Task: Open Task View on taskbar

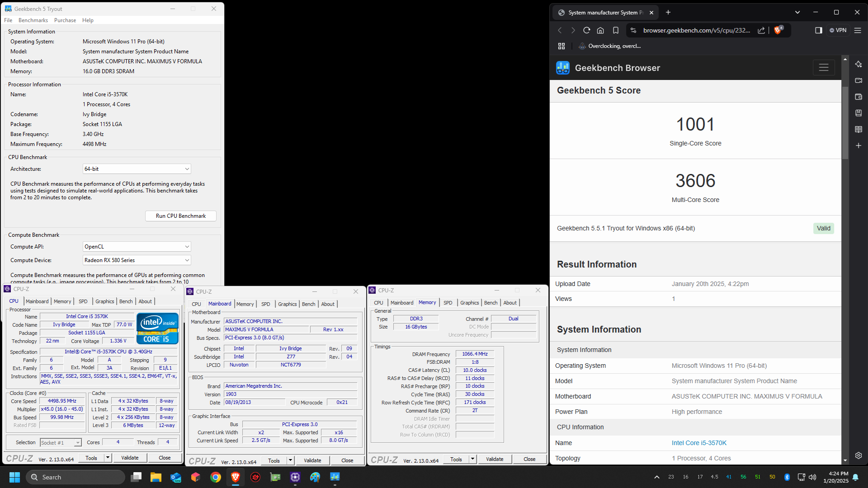Action: pyautogui.click(x=136, y=477)
